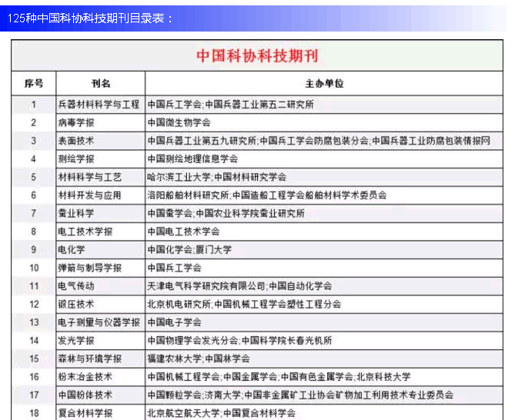Click the red table title 中国科协科技期刊
This screenshot has height=420, width=515.
tap(257, 56)
